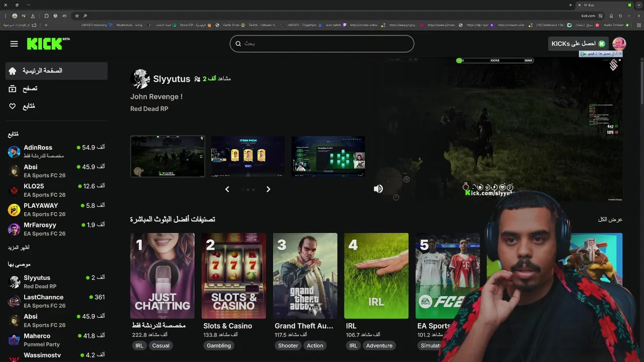Image resolution: width=644 pixels, height=362 pixels.
Task: Open the arab twitch bookmark
Action: pyautogui.click(x=336, y=25)
